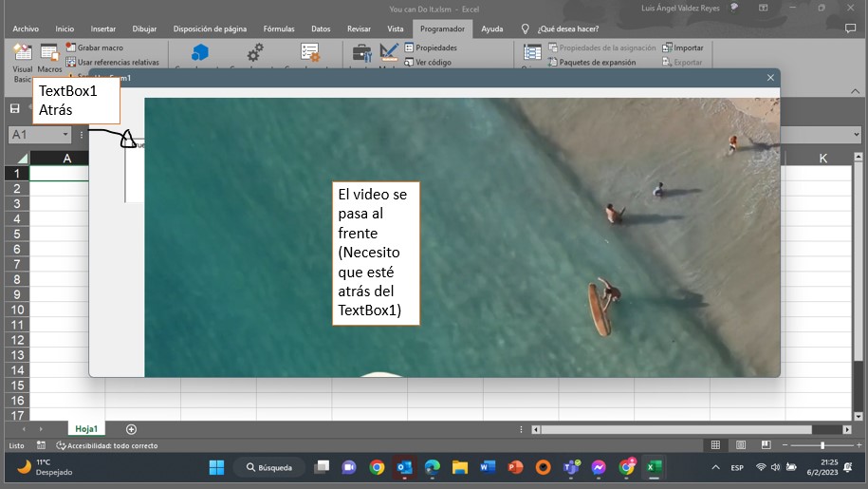Click the ¿Qué desea hacer? search box
The height and width of the screenshot is (489, 868).
pyautogui.click(x=568, y=28)
